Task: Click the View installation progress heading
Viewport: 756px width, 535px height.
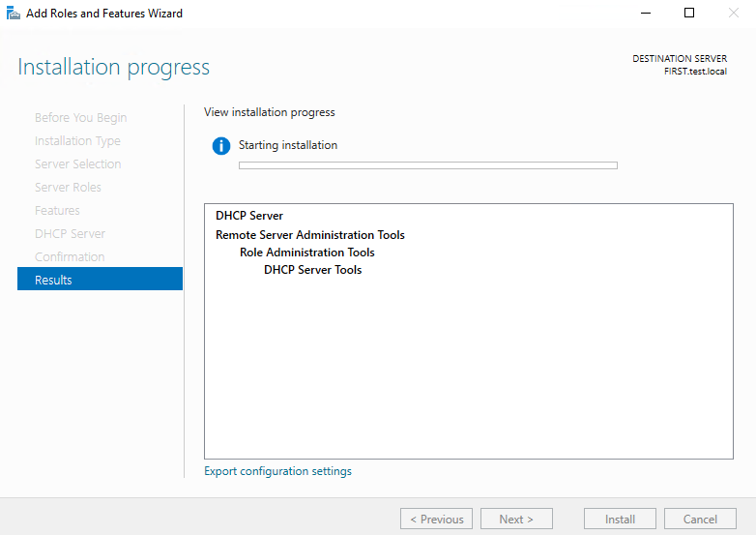Action: 270,112
